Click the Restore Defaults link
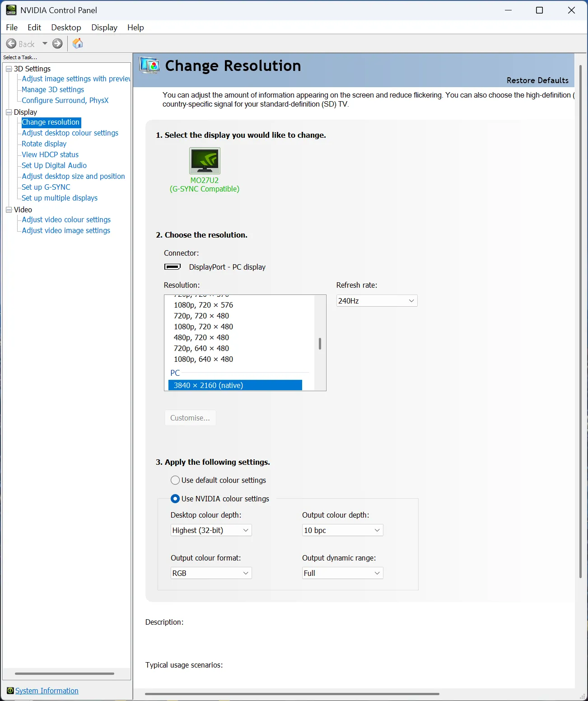Image resolution: width=588 pixels, height=701 pixels. (537, 80)
